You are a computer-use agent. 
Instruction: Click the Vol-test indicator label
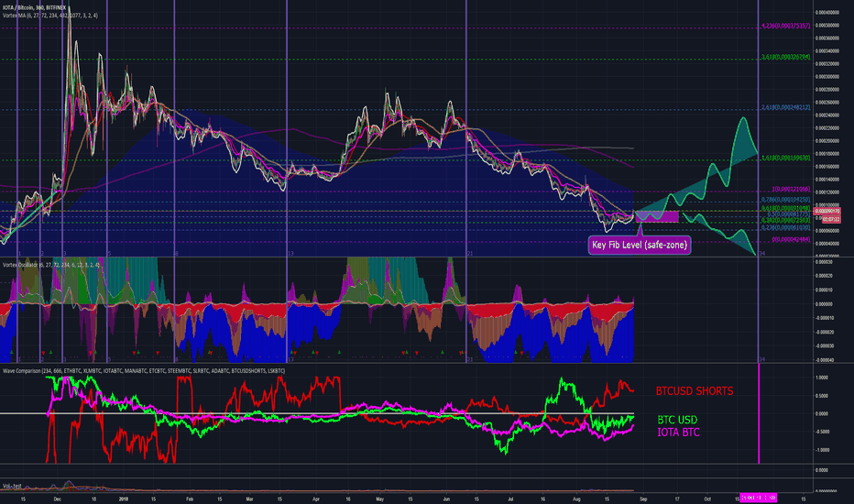[12, 486]
